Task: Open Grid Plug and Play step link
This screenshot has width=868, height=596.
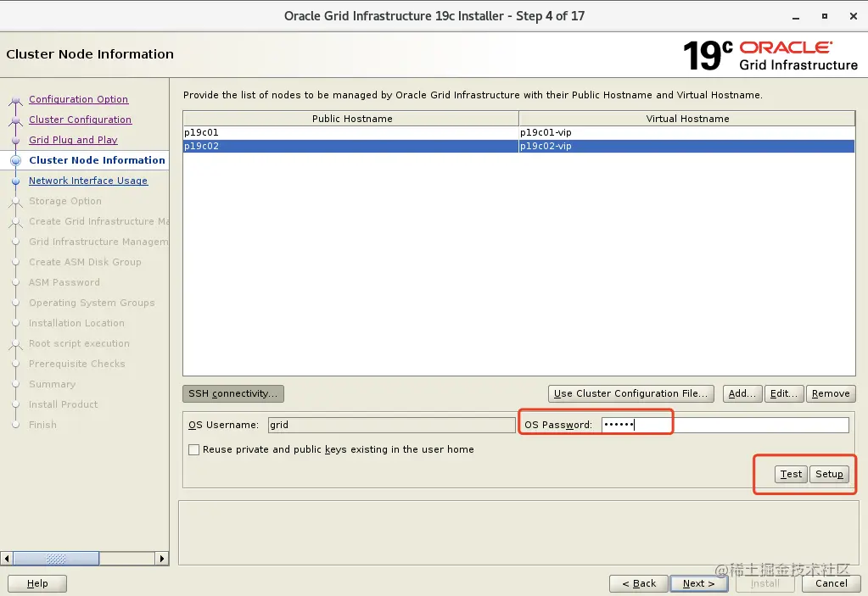Action: coord(73,140)
